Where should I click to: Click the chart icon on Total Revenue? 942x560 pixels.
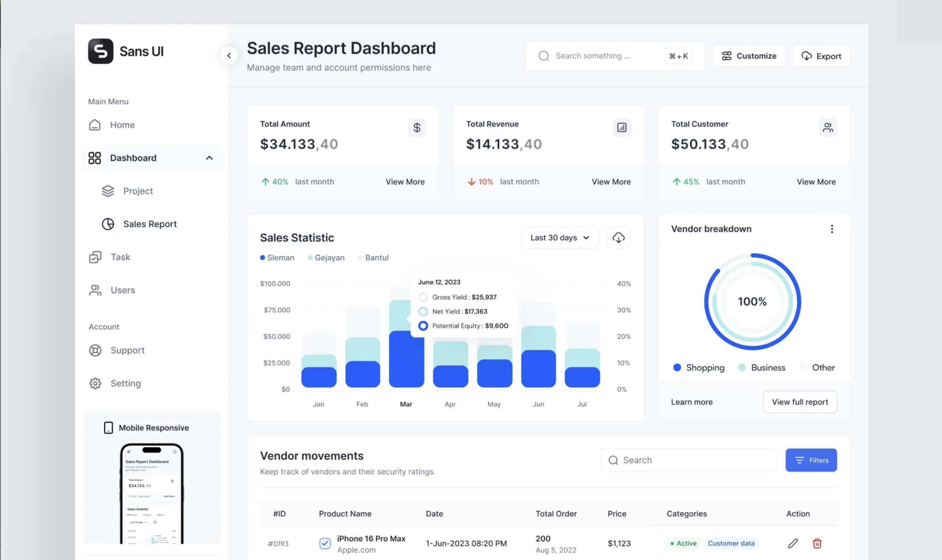[622, 128]
